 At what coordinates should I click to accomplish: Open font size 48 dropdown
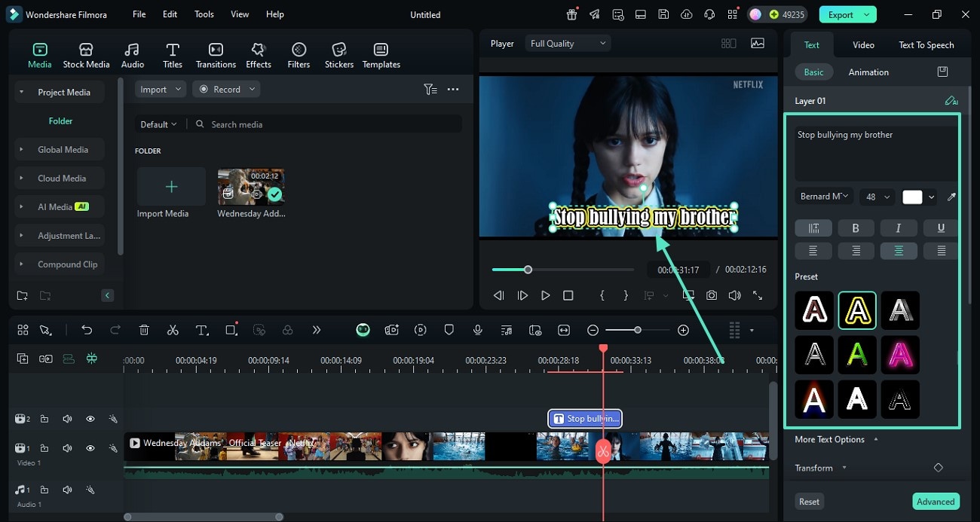877,197
